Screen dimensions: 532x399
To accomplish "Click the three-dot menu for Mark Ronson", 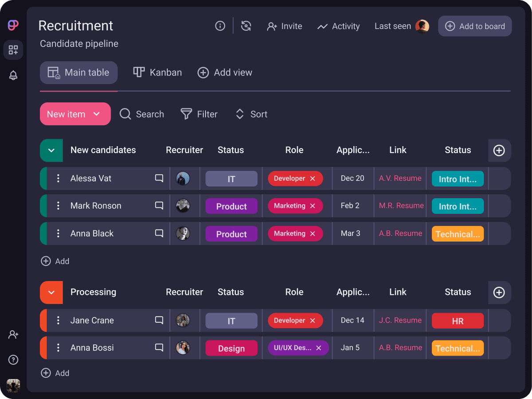I will coord(58,206).
